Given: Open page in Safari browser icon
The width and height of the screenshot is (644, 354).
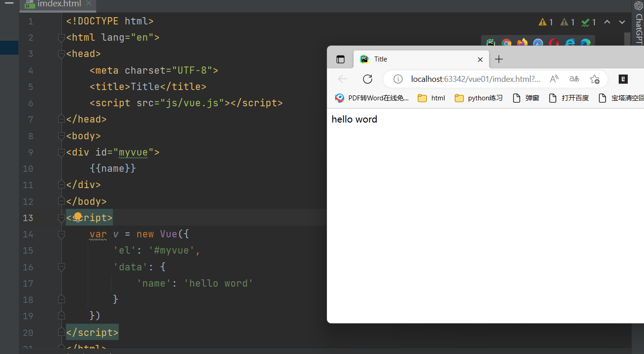Looking at the screenshot, I should pyautogui.click(x=538, y=43).
